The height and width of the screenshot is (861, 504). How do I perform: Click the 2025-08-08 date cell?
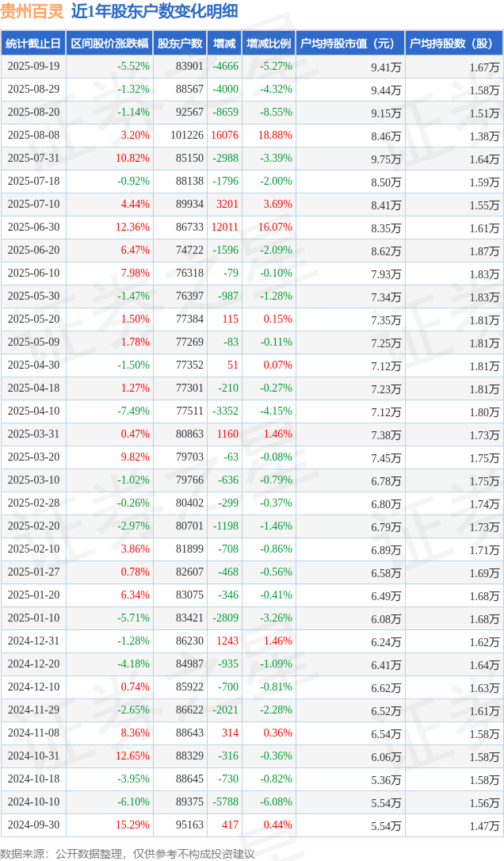click(x=33, y=136)
